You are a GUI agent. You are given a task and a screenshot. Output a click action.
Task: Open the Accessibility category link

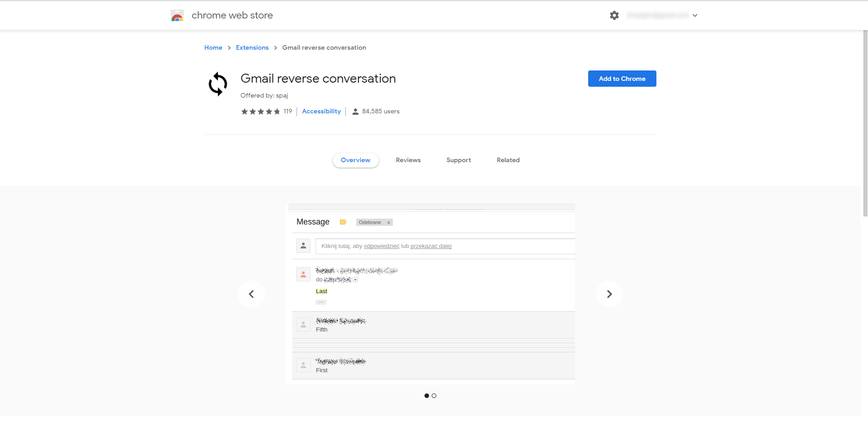click(x=321, y=111)
